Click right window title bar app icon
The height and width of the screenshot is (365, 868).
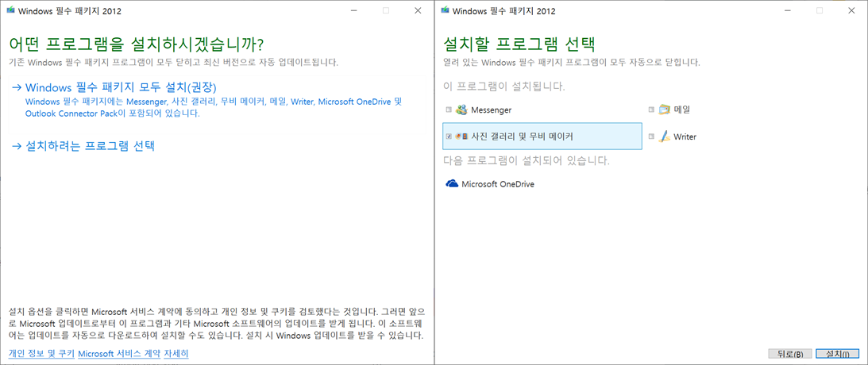[x=445, y=10]
